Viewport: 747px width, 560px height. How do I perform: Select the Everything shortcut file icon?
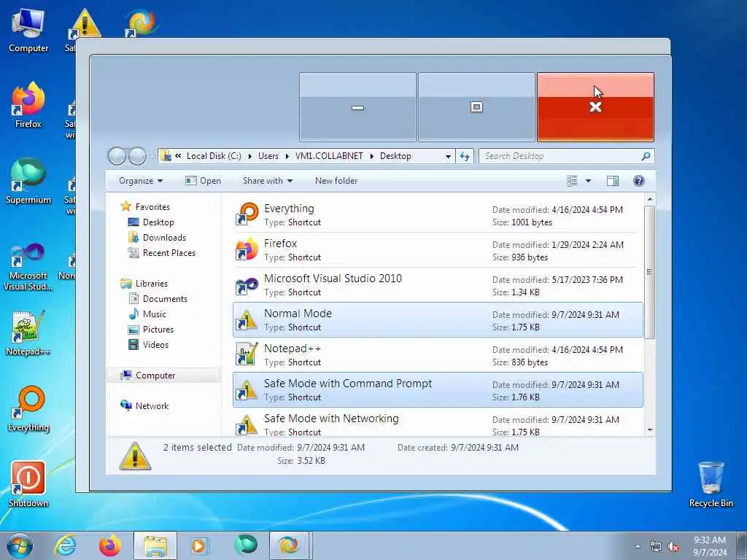(247, 214)
